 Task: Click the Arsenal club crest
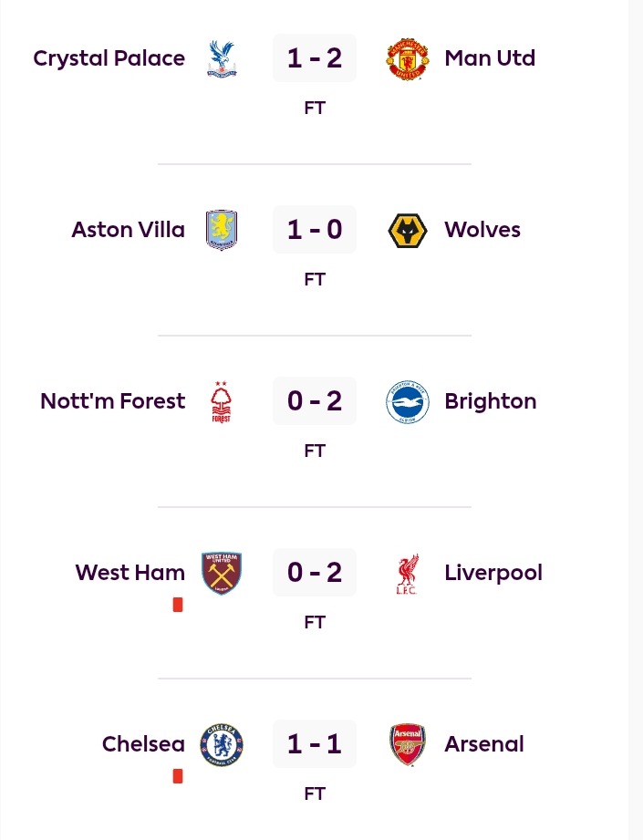point(407,744)
